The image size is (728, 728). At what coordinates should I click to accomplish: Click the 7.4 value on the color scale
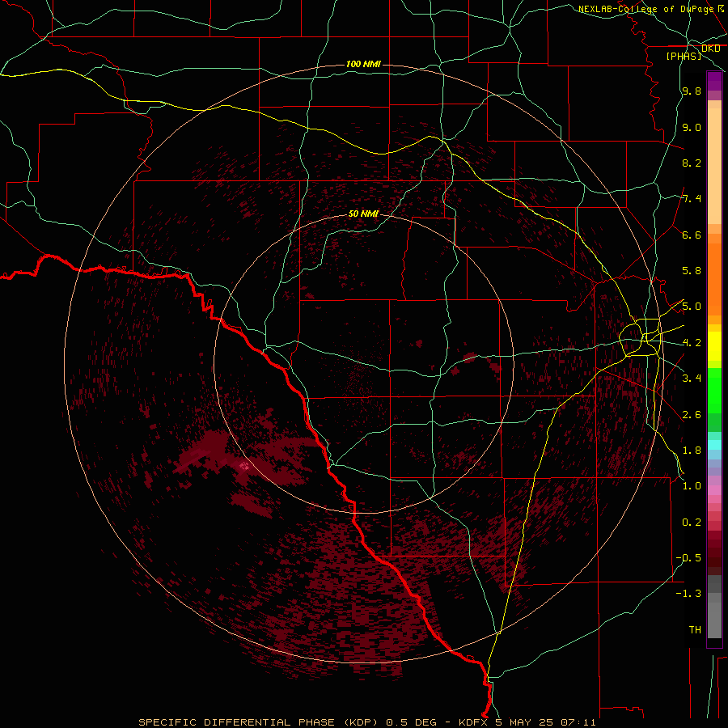click(692, 199)
